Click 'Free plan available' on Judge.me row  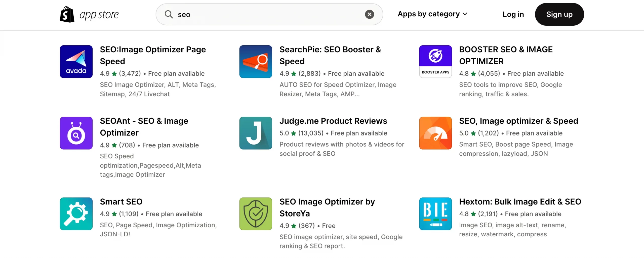click(x=359, y=133)
